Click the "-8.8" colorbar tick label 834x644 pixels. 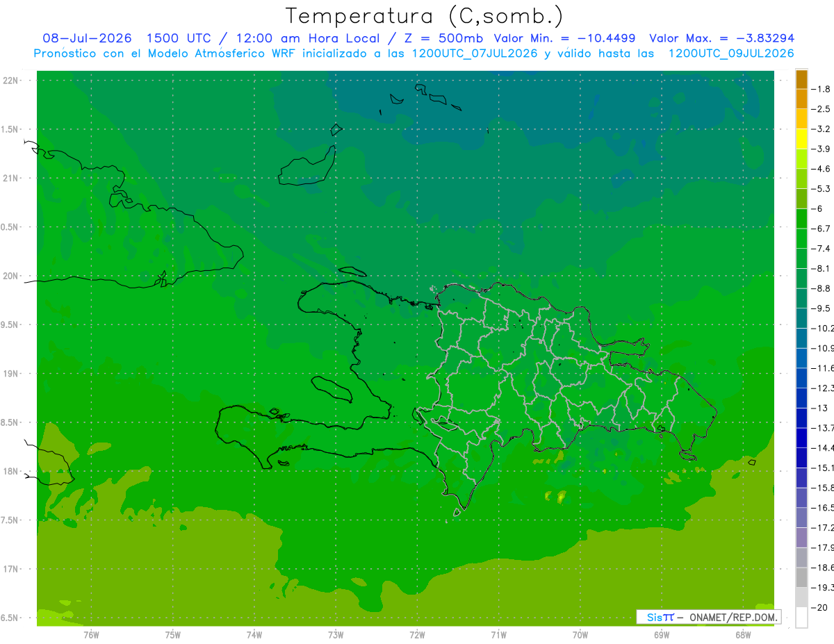[821, 288]
